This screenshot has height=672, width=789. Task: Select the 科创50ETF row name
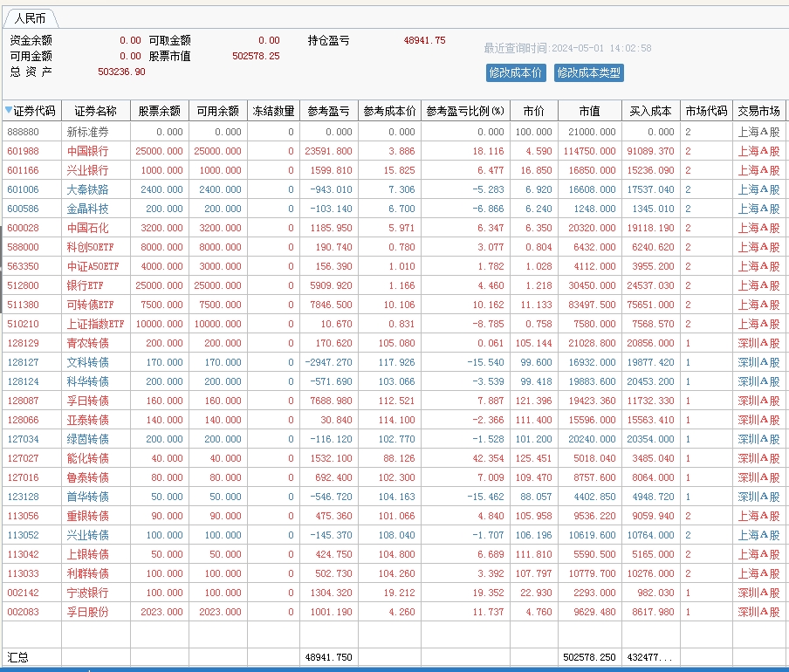(91, 247)
